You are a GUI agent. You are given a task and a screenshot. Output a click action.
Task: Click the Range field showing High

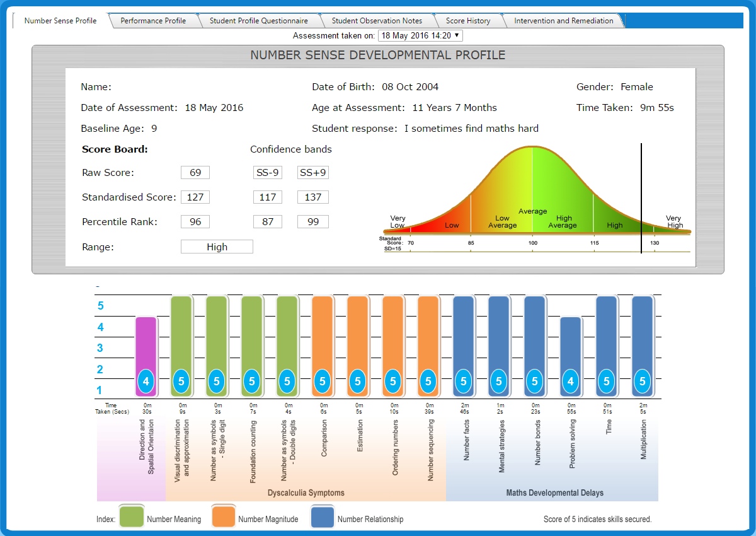pos(217,247)
